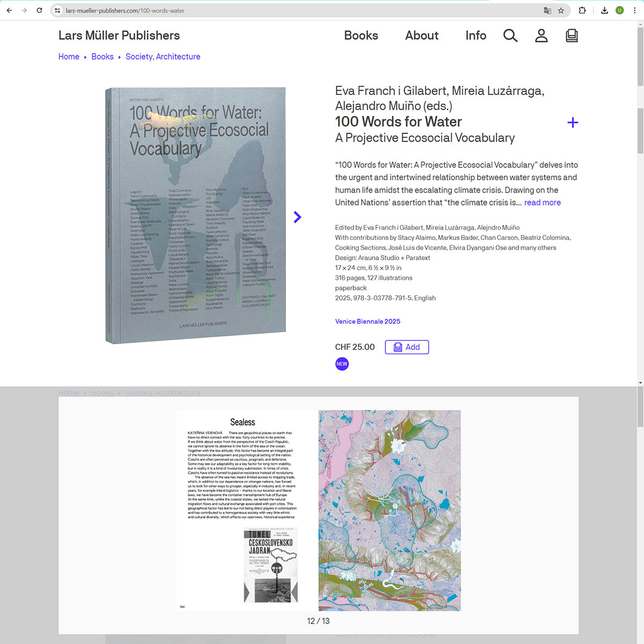Add the book to cart

tap(407, 347)
